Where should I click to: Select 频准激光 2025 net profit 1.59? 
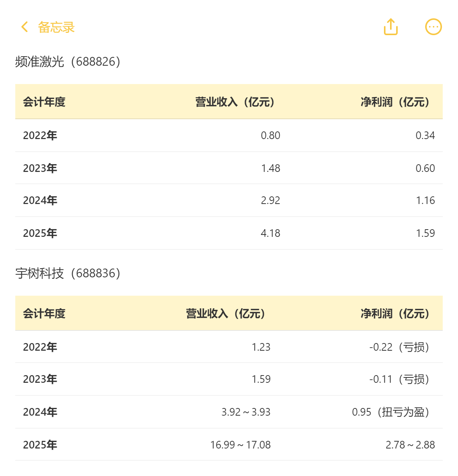point(426,233)
